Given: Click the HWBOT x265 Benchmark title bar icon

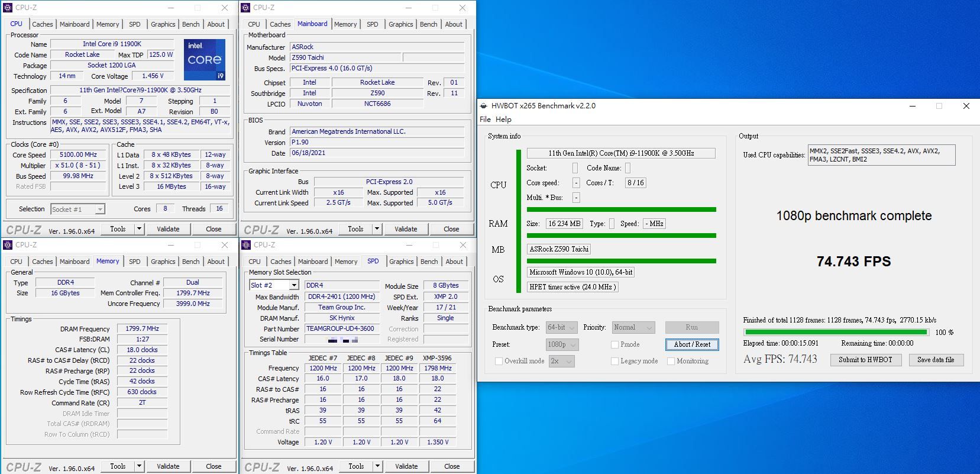Looking at the screenshot, I should (483, 106).
